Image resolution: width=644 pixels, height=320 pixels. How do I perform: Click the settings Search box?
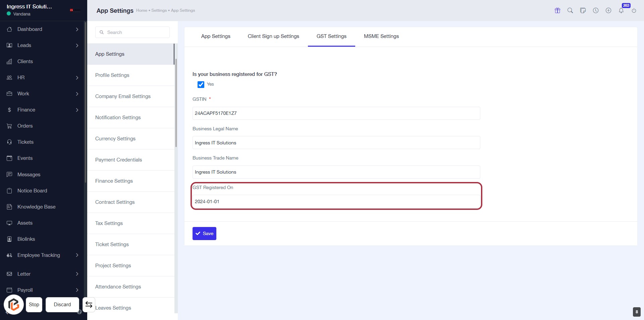(x=132, y=32)
